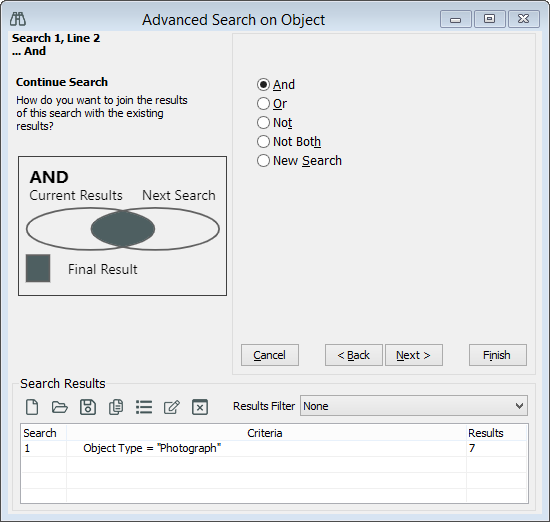550x522 pixels.
Task: Select the Object Type = "Photograph" criteria row
Action: click(x=266, y=448)
